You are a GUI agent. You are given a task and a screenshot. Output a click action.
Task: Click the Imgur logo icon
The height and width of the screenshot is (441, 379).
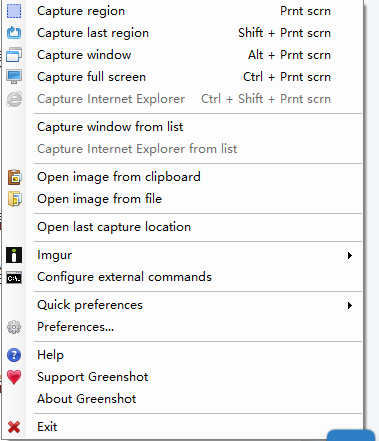tap(14, 255)
